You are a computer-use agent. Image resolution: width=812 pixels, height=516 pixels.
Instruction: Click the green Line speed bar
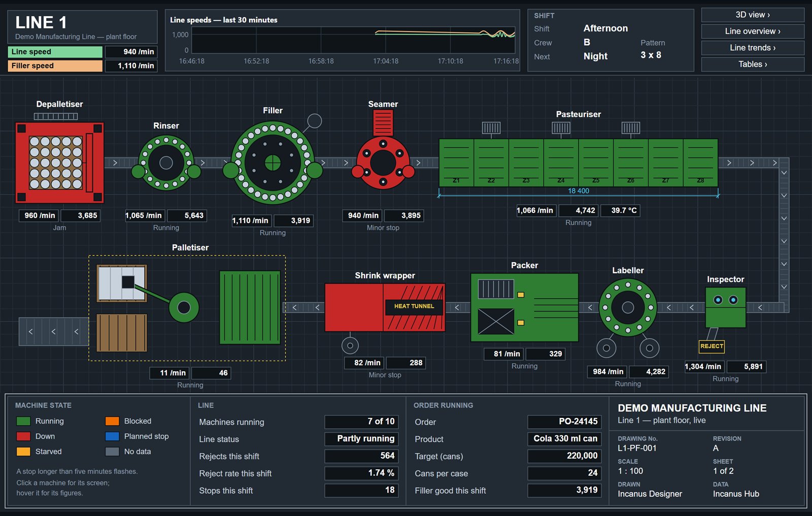coord(55,52)
